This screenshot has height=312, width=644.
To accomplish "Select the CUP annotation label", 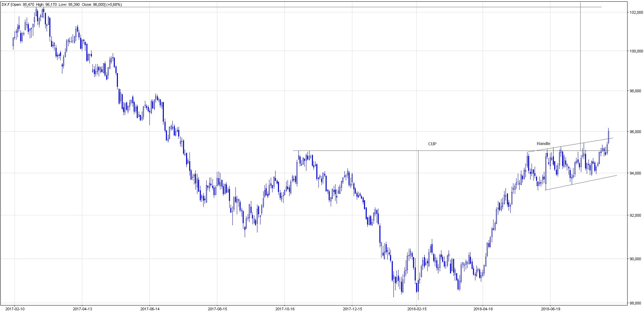I will pos(432,144).
